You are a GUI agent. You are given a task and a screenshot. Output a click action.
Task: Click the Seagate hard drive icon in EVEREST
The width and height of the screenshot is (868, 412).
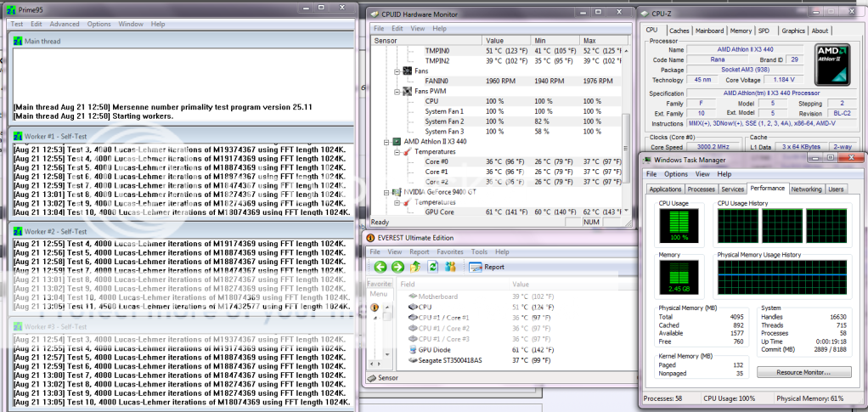tap(413, 360)
